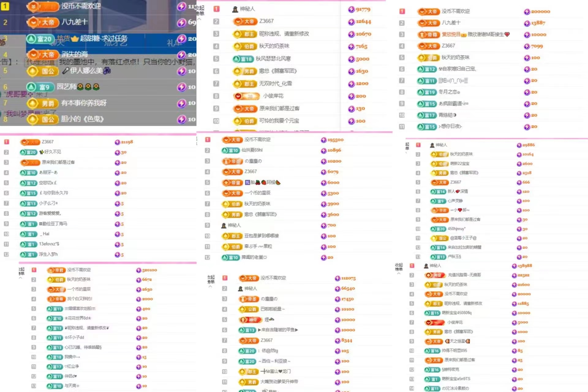Click the 富17 badge beside 青絲結
Screen dimensions: 588x392
(427, 115)
